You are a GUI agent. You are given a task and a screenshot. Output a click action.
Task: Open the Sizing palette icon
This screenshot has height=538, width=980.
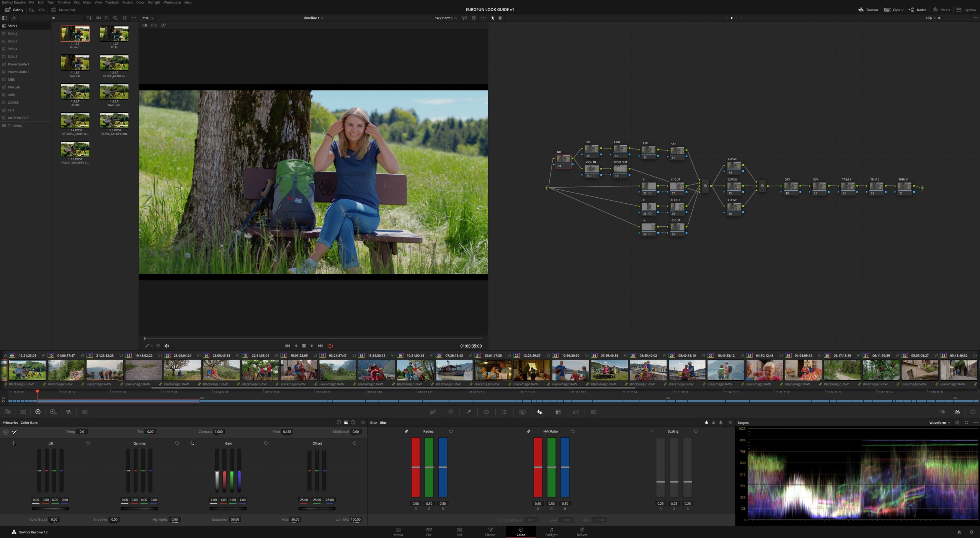pyautogui.click(x=576, y=412)
